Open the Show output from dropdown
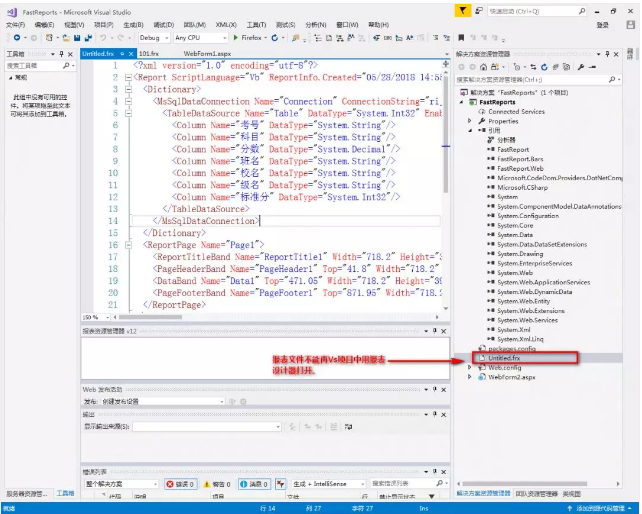 pos(207,427)
